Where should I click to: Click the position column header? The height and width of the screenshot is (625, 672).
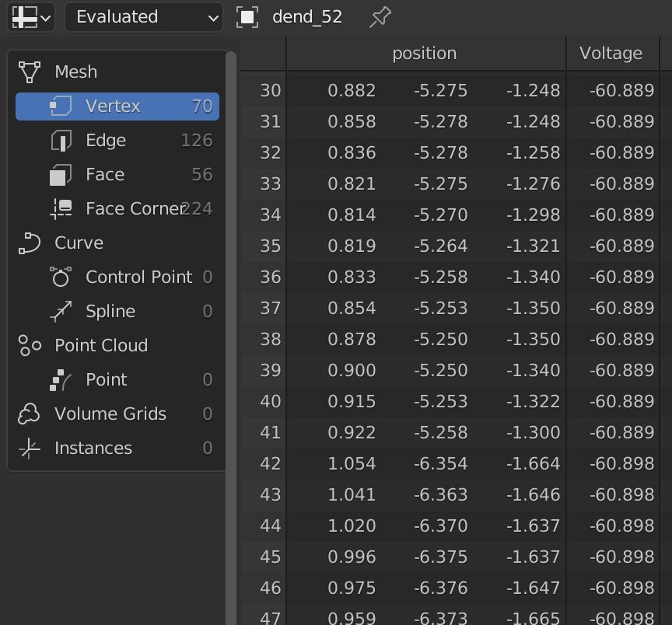(x=425, y=54)
